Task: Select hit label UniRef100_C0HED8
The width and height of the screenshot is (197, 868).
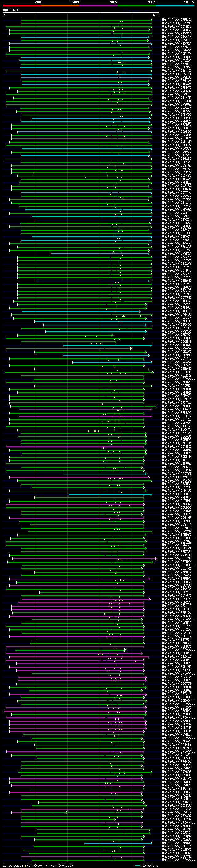Action: click(177, 321)
